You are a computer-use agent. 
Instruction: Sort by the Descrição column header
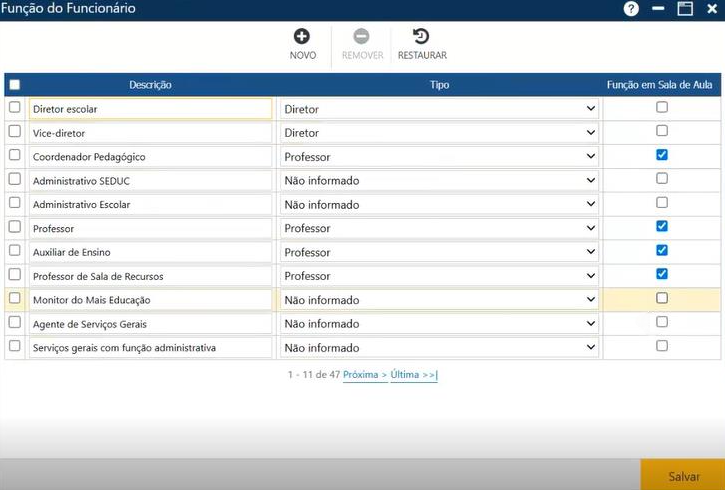click(150, 85)
